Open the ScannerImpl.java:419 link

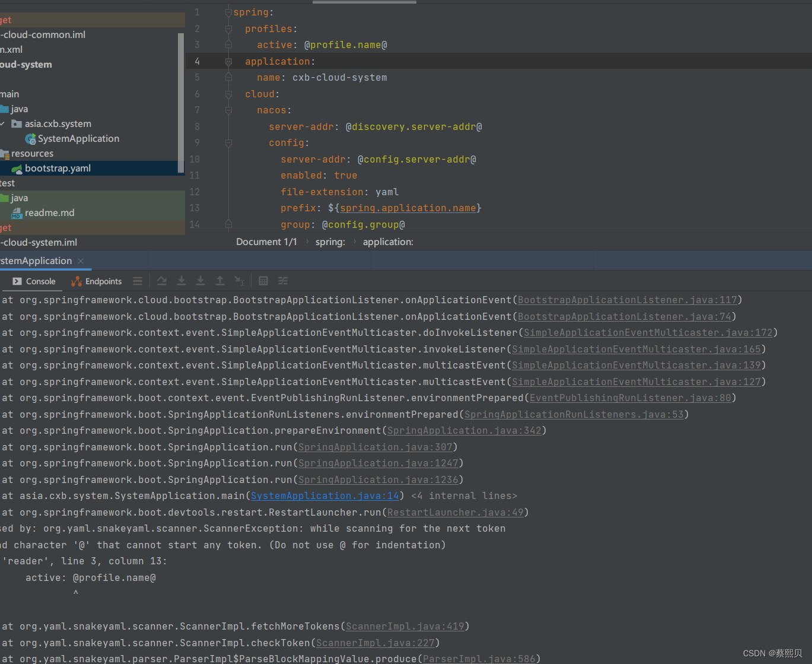tap(405, 627)
